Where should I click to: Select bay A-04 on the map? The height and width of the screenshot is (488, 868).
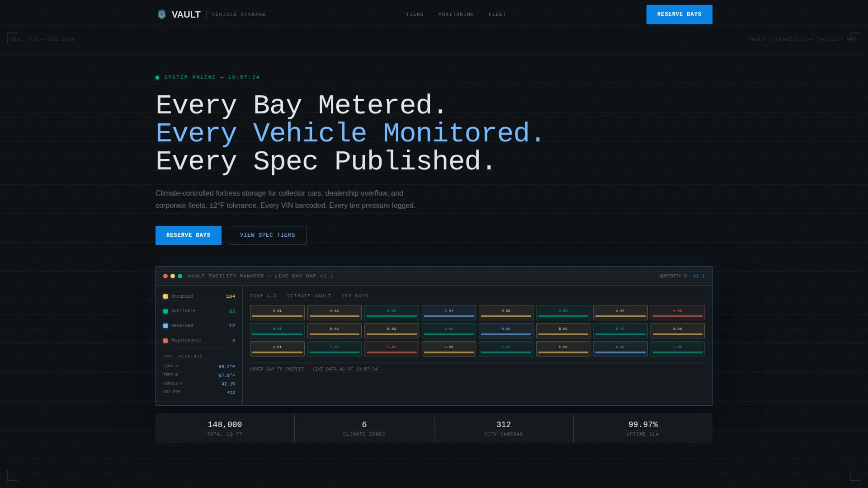click(x=448, y=312)
